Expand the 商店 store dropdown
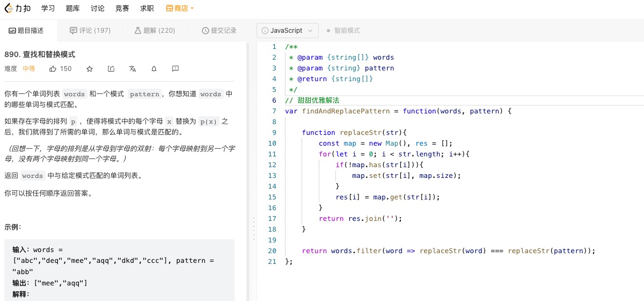 click(x=180, y=8)
